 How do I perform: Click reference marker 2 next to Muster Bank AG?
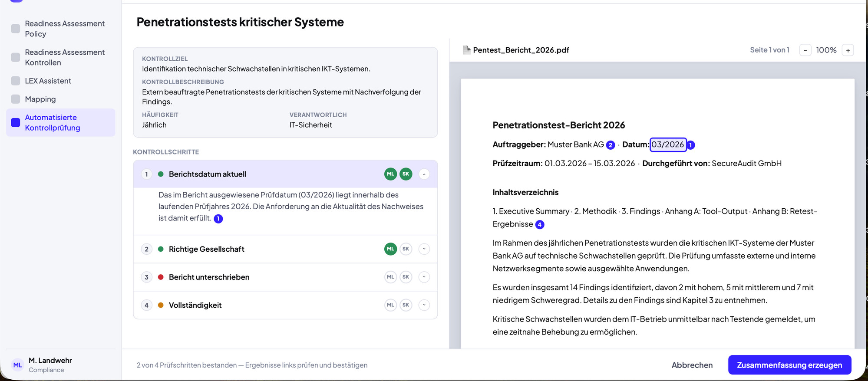click(611, 145)
